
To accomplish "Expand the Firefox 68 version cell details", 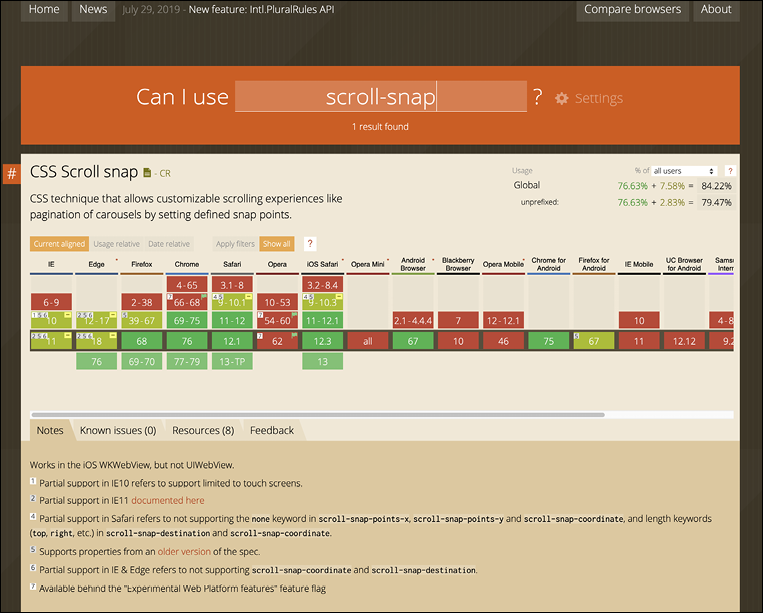I will (x=141, y=341).
